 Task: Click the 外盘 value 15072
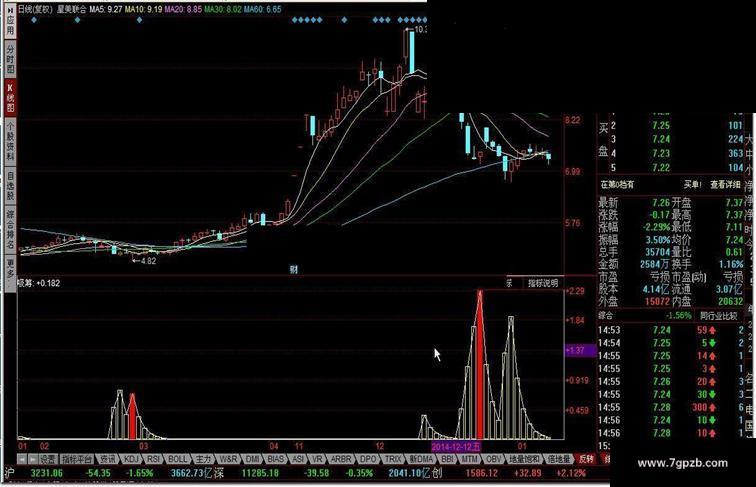coord(658,301)
